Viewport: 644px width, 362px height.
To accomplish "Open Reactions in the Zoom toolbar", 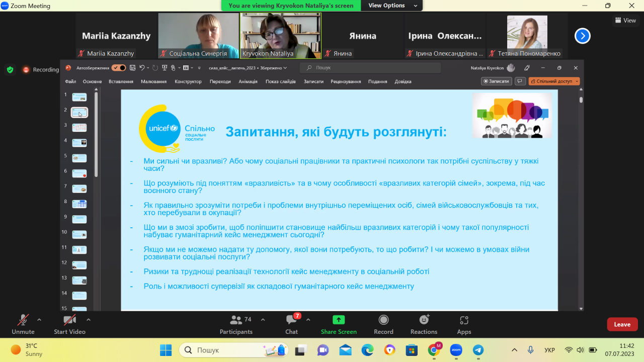I will 424,323.
